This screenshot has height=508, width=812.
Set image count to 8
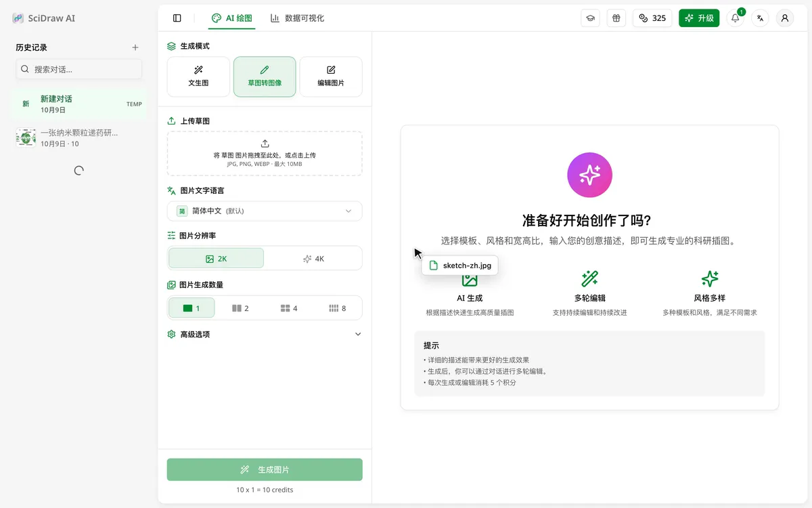(337, 308)
